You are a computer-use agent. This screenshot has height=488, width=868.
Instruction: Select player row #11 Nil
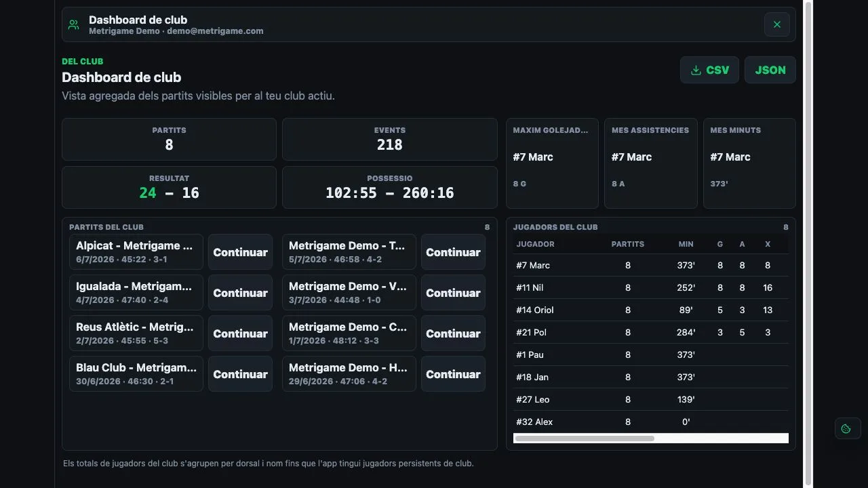coord(651,287)
